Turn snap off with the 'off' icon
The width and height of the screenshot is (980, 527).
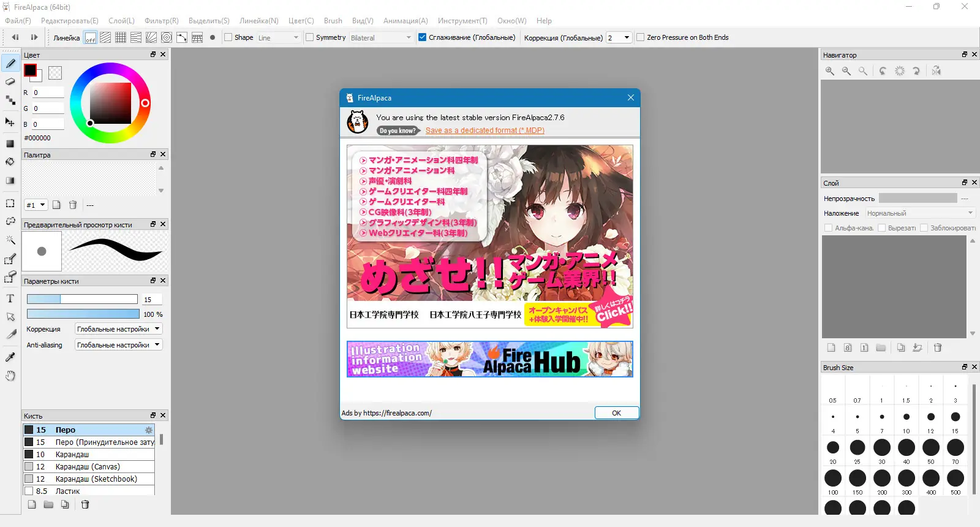click(91, 37)
